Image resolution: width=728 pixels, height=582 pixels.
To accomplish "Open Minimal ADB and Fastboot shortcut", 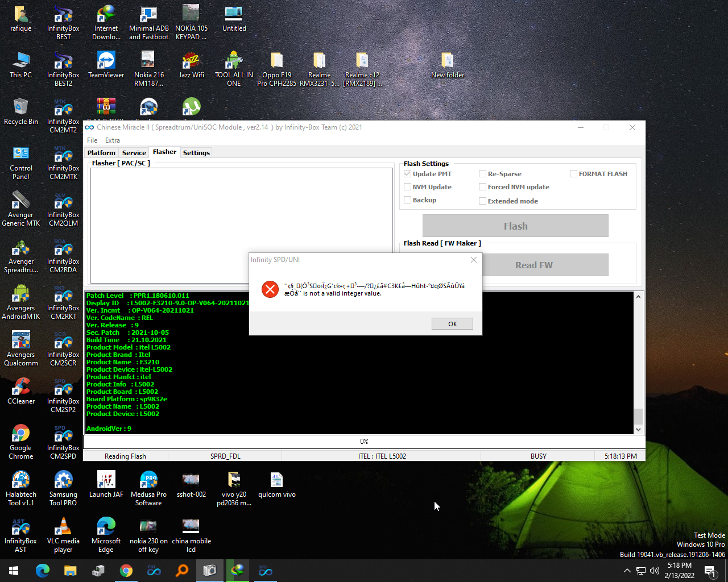I will click(148, 23).
